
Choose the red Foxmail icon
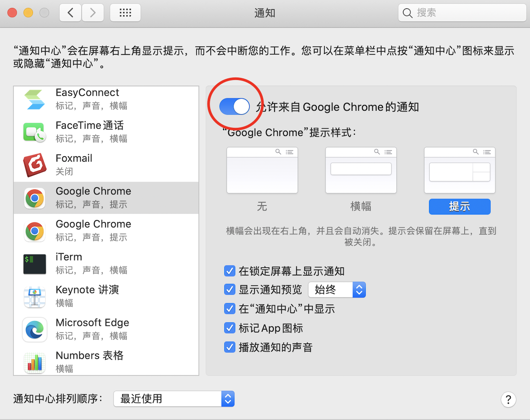click(35, 165)
